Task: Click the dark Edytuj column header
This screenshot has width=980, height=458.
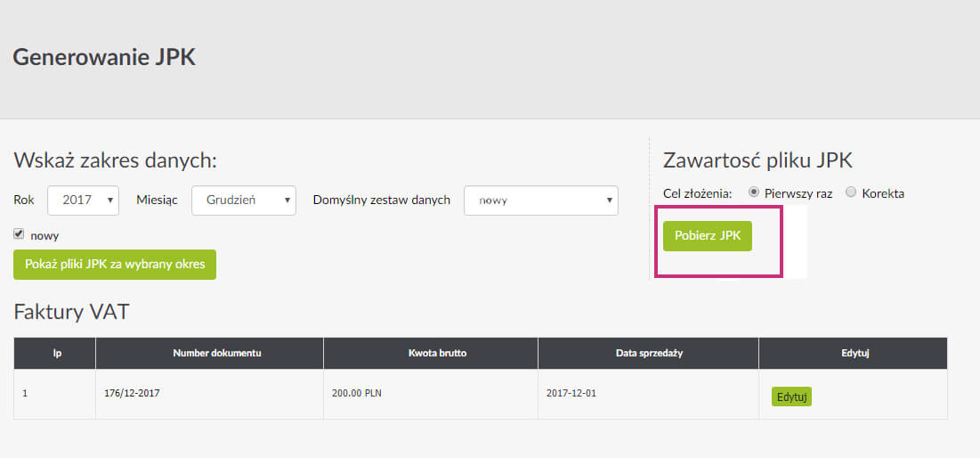Action: pos(854,354)
